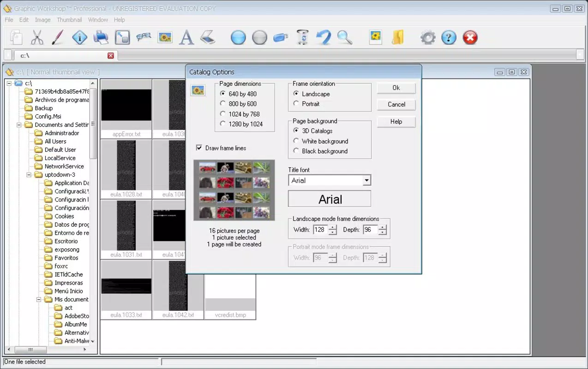Click the blue circle toolbar icon
Viewport: 588px width, 369px height.
click(x=238, y=37)
